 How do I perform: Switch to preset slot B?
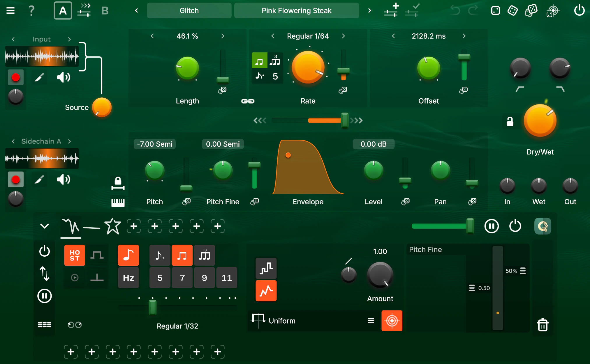click(105, 10)
